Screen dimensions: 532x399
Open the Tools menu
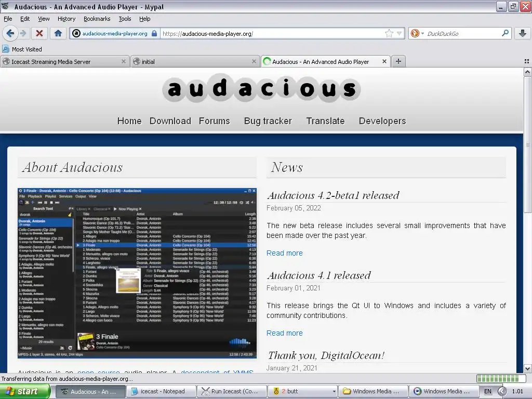pyautogui.click(x=125, y=19)
